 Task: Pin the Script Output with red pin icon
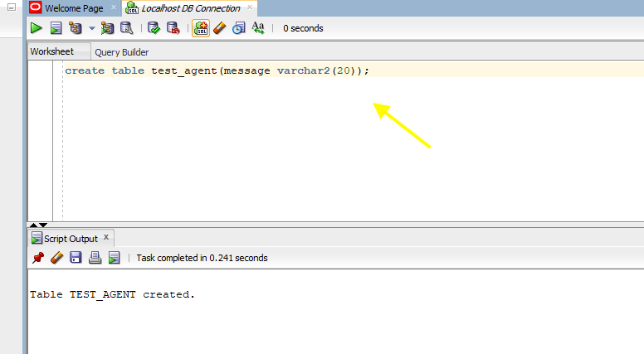click(x=38, y=258)
